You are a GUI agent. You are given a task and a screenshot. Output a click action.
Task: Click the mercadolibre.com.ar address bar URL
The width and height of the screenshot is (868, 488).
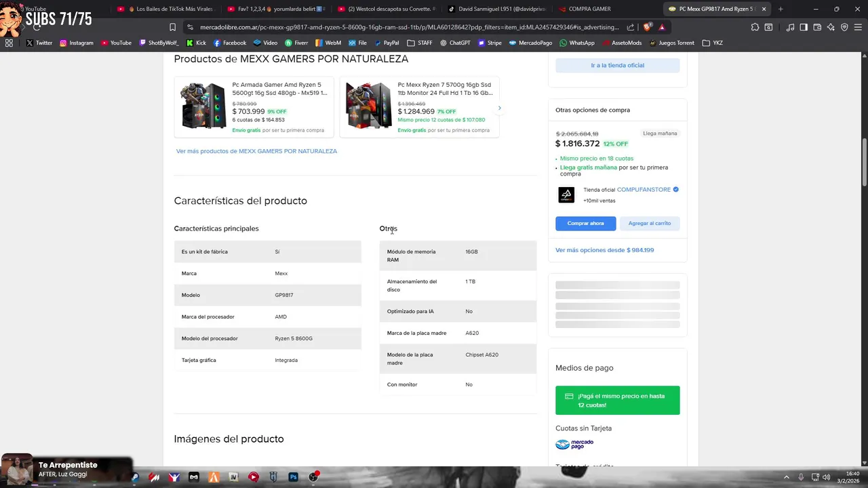(x=409, y=27)
